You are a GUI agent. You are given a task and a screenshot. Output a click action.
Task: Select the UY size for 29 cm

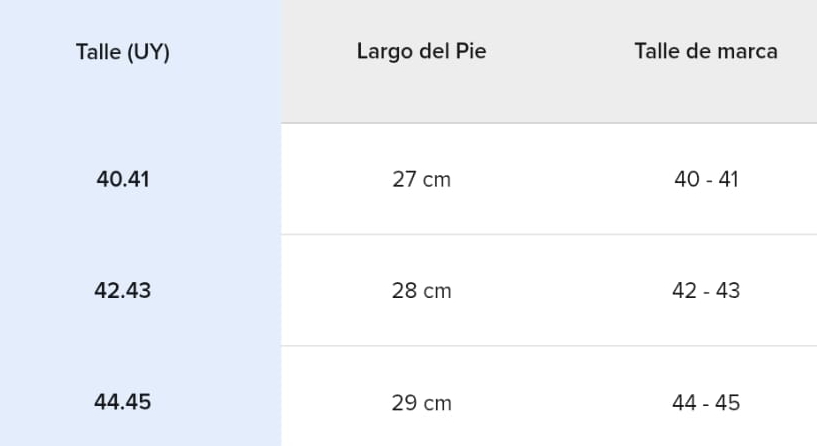point(123,402)
